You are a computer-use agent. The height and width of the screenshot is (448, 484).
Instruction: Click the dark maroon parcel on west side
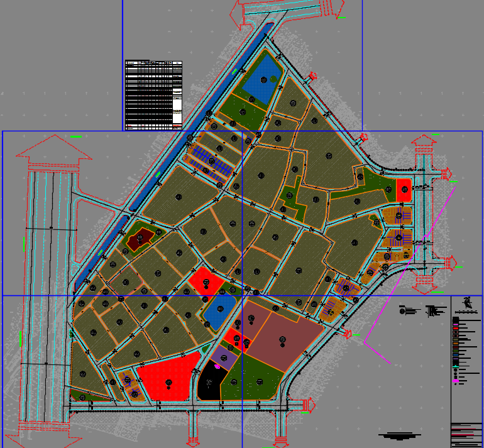coord(141,238)
